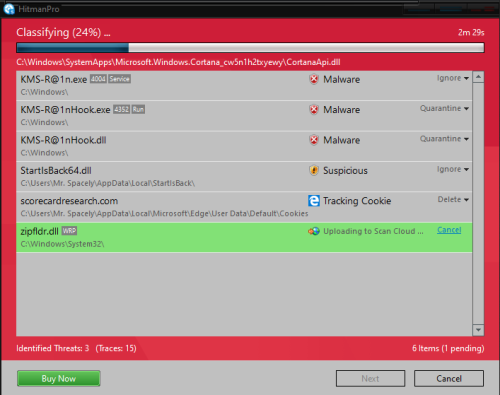Open the Delete dropdown for scorecardresearch.com
This screenshot has width=500, height=395.
pyautogui.click(x=453, y=199)
